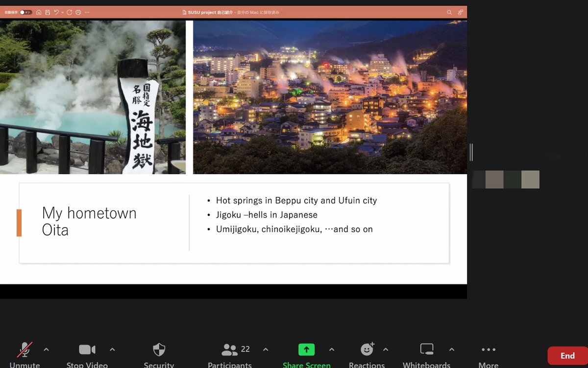Stop Video using the camera icon
The image size is (588, 368).
87,349
